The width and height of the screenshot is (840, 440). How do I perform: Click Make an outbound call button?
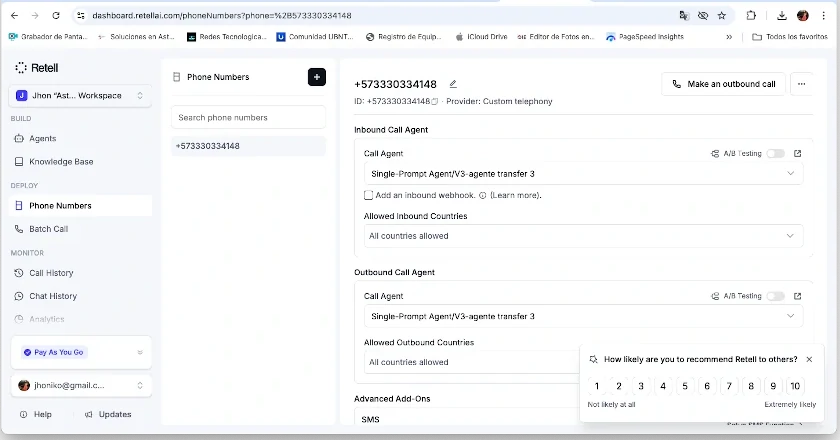[x=724, y=84]
